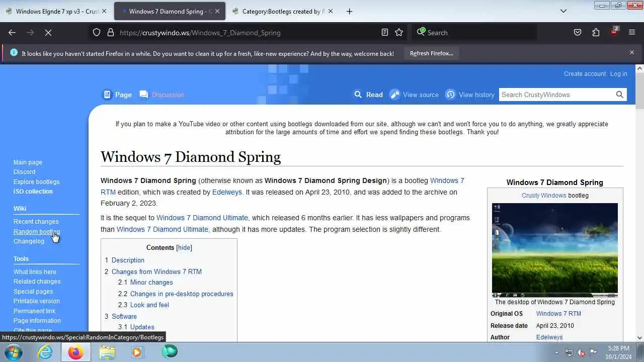Image resolution: width=644 pixels, height=362 pixels.
Task: Click the Log in link
Action: [x=619, y=74]
